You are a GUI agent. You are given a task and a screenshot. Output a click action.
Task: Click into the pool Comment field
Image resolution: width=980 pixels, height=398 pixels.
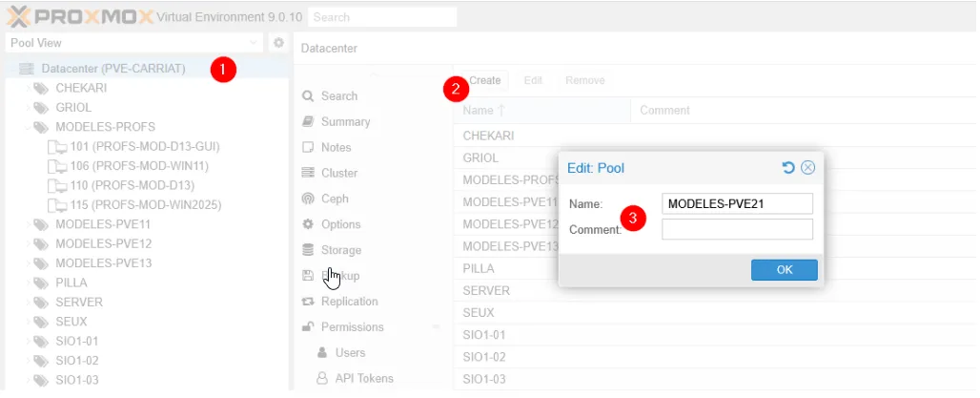736,229
